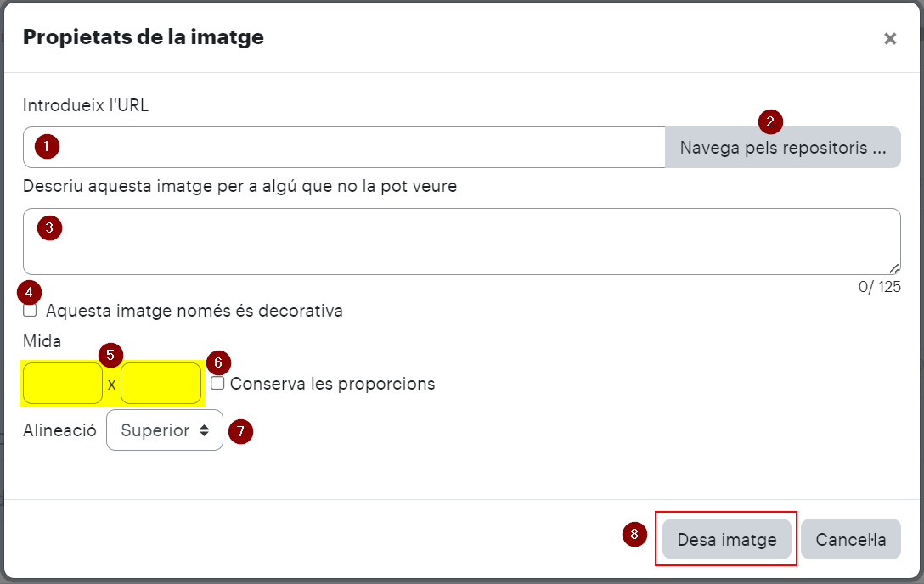
Task: Select the second yellow Mida height field
Action: click(x=161, y=384)
